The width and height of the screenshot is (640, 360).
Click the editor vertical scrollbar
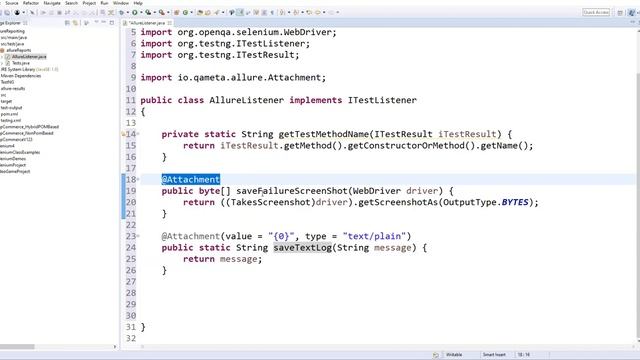(638, 204)
